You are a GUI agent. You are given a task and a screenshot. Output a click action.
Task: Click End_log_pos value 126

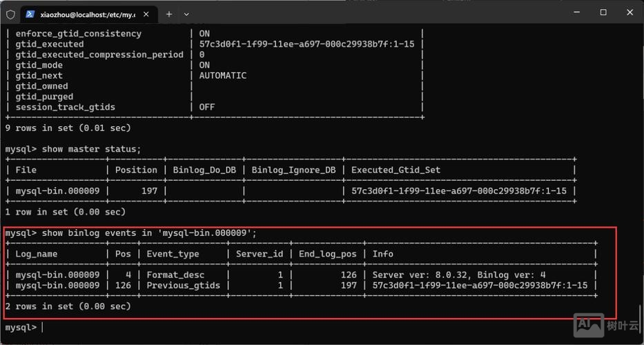click(x=349, y=275)
